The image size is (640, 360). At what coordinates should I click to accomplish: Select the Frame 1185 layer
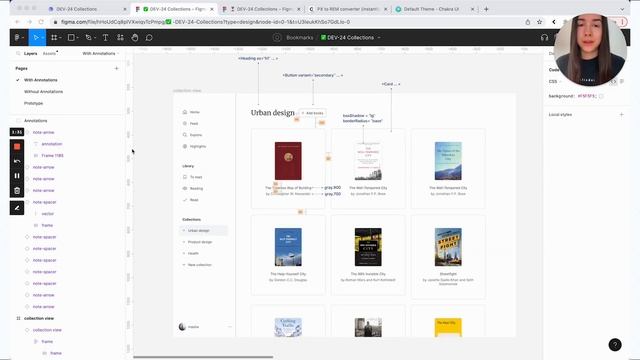point(52,156)
